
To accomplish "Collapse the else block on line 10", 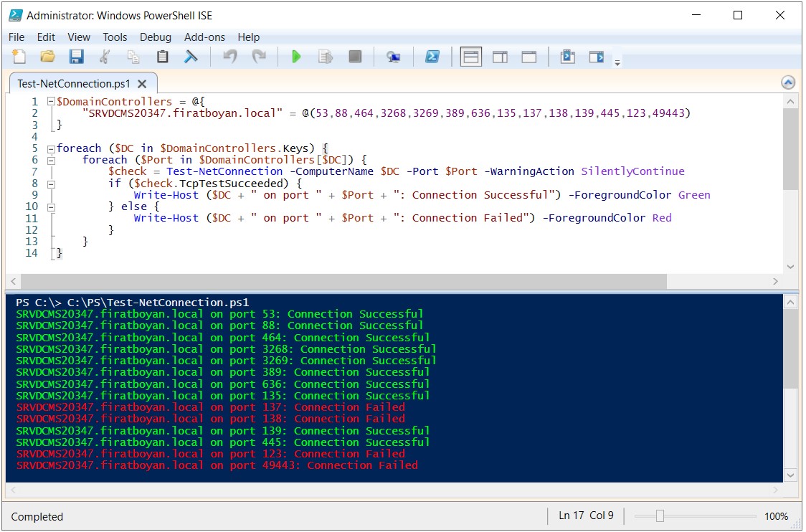I will pos(51,207).
